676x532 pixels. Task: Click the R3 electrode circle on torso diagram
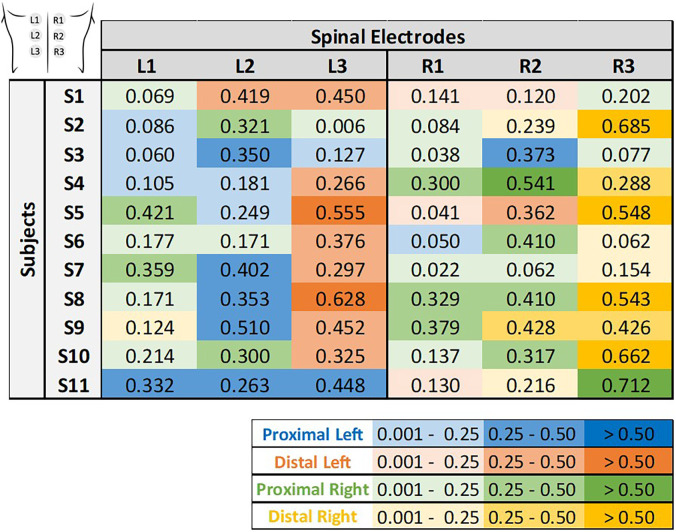pos(58,52)
